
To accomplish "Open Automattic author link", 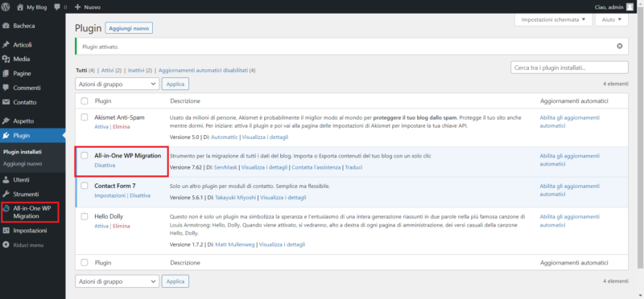I will [x=225, y=137].
